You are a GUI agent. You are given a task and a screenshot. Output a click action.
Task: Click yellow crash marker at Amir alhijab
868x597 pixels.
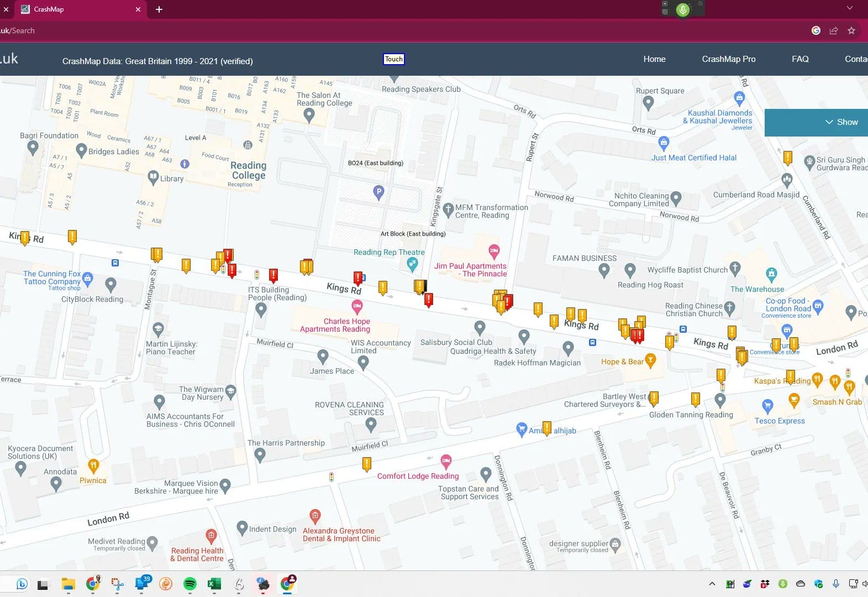(x=547, y=428)
